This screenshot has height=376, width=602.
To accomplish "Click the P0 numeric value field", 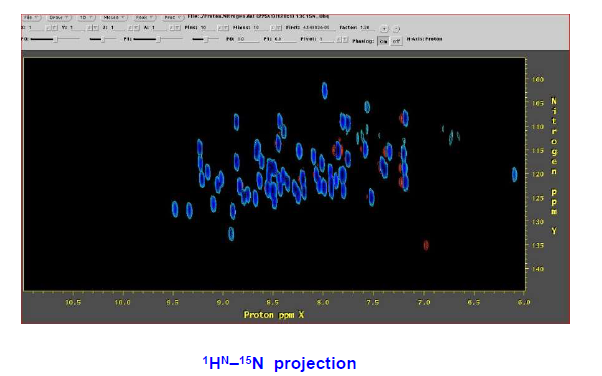I will coord(247,40).
